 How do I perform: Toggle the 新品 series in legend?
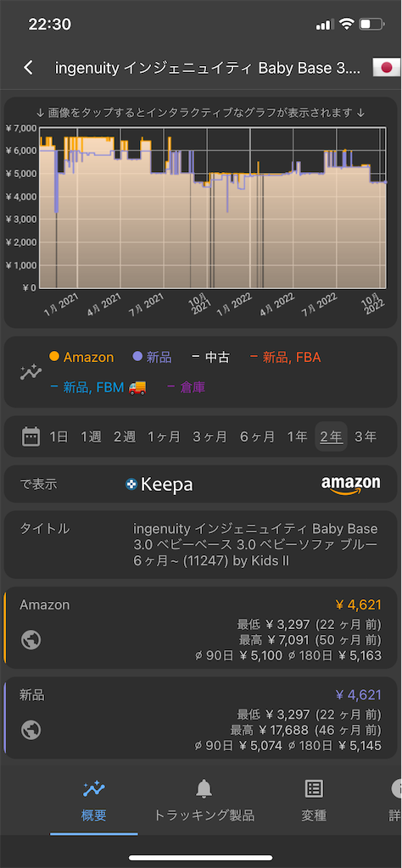point(152,357)
